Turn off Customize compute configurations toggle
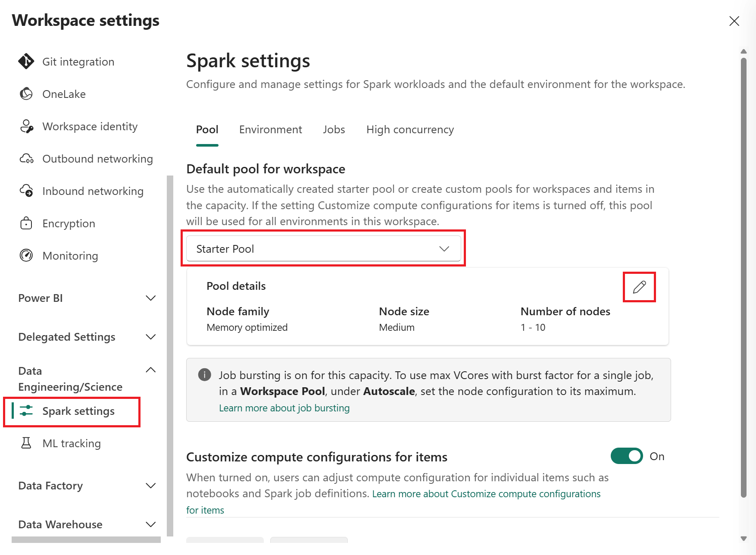 click(x=627, y=456)
